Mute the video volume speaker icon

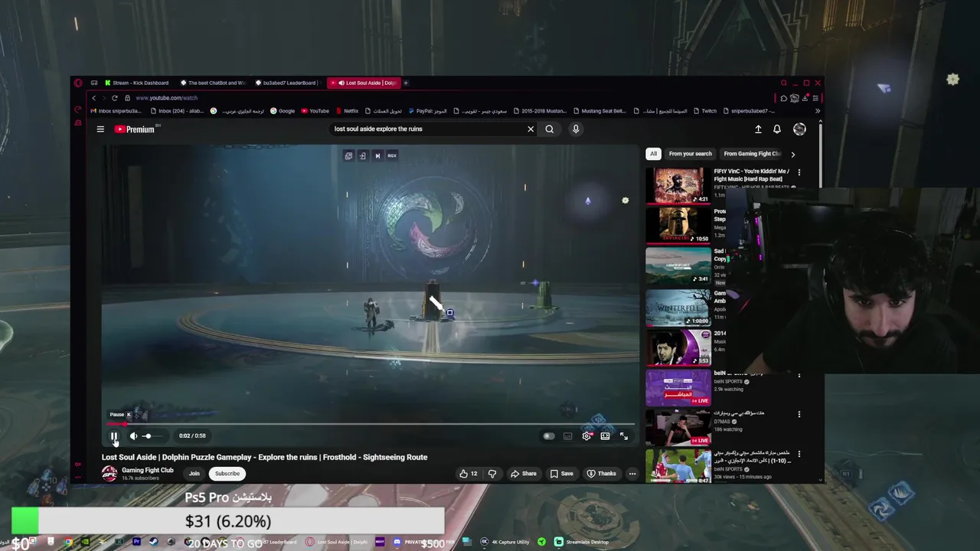[x=133, y=436]
